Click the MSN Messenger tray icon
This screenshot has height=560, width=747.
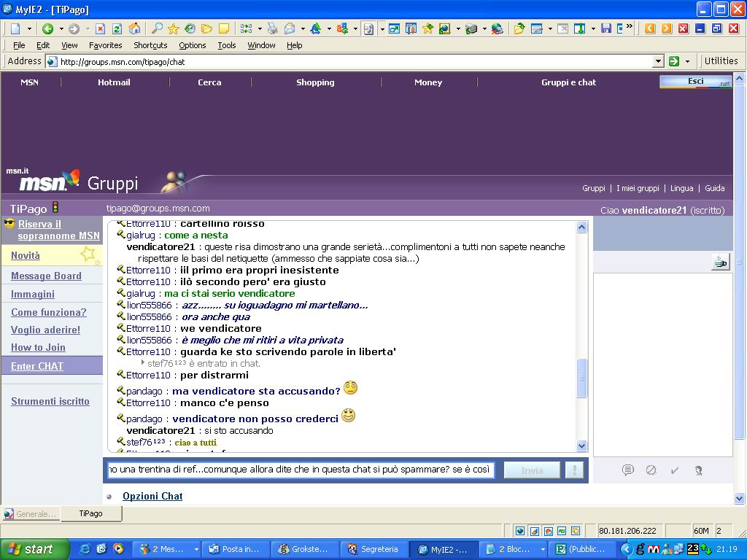click(667, 549)
